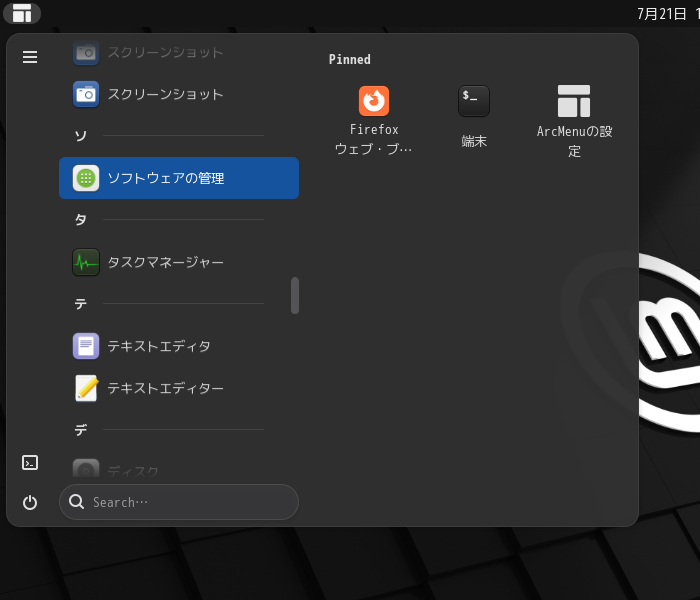The height and width of the screenshot is (600, 700).
Task: Click the ArcMenu button in the top panel
Action: pos(22,13)
